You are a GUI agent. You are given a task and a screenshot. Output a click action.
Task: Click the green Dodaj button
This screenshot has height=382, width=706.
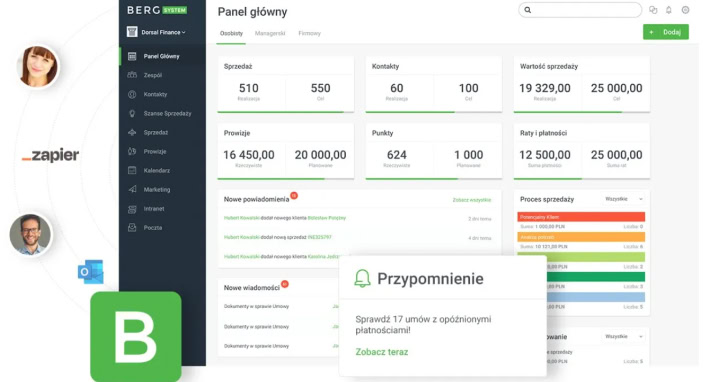click(665, 32)
